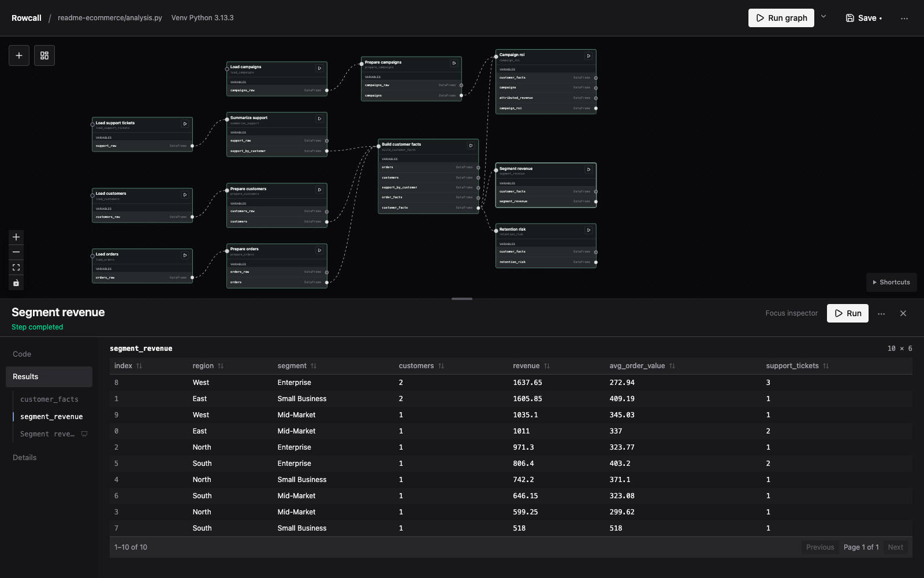Run the Load customers node

185,195
